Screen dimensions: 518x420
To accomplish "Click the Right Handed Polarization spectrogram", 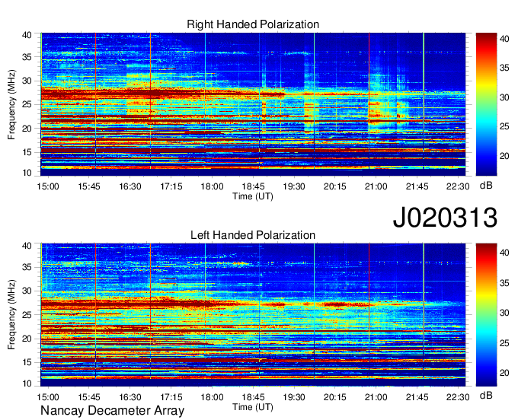I will 253,104.
